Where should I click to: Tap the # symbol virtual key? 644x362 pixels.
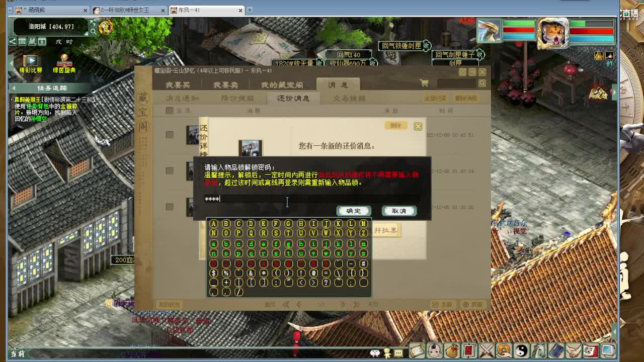click(363, 263)
